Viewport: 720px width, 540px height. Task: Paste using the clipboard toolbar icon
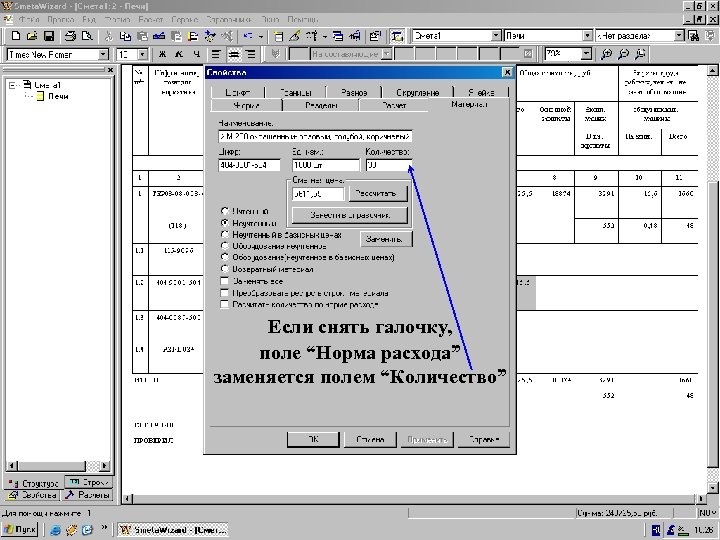coord(142,36)
